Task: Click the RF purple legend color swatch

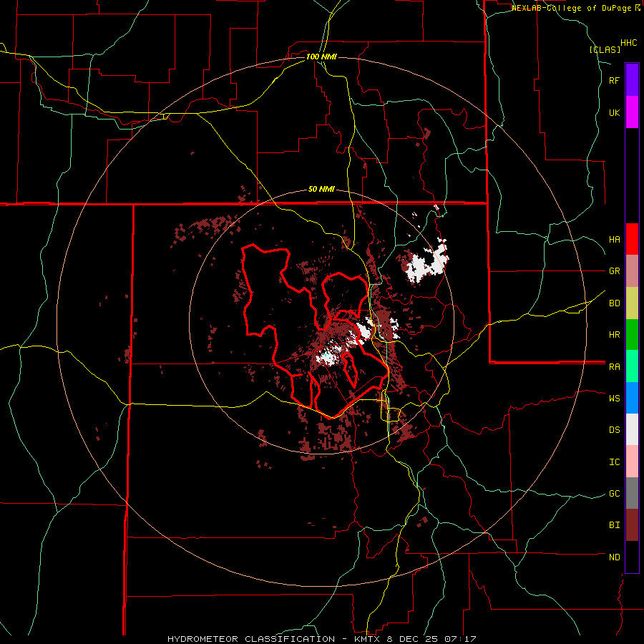Action: tap(632, 80)
